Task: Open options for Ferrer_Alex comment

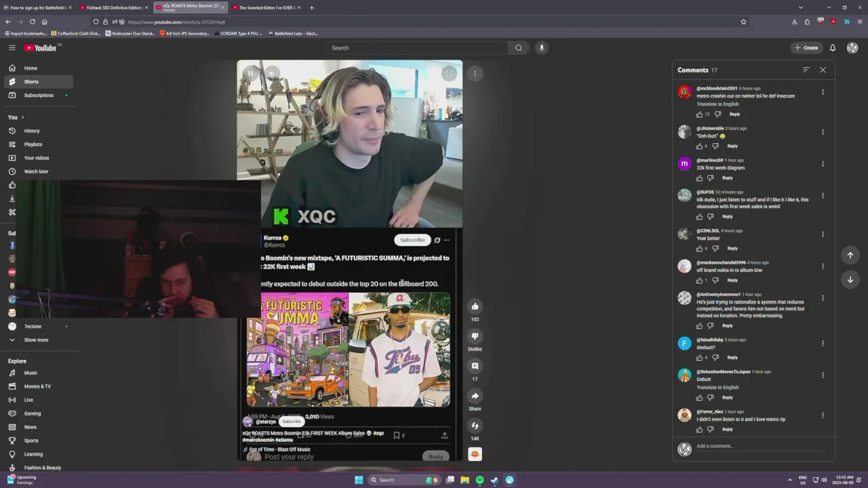Action: coord(823,415)
